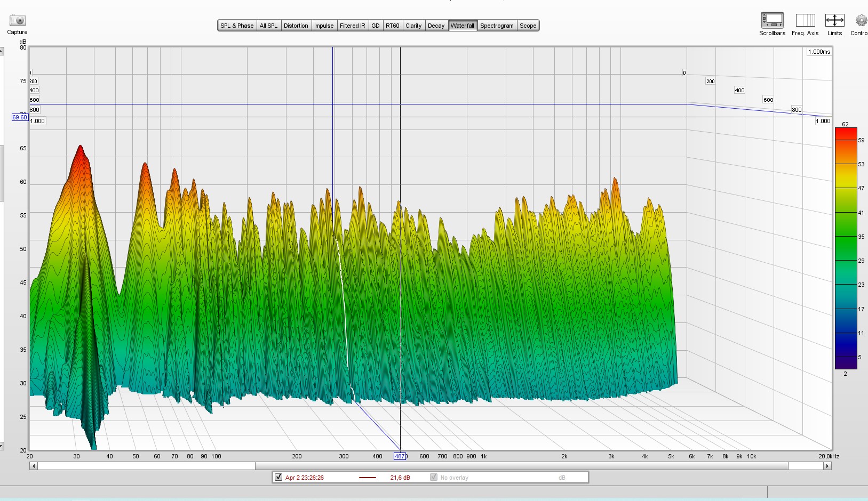
Task: Switch to the SPL & Phase tab
Action: 237,26
